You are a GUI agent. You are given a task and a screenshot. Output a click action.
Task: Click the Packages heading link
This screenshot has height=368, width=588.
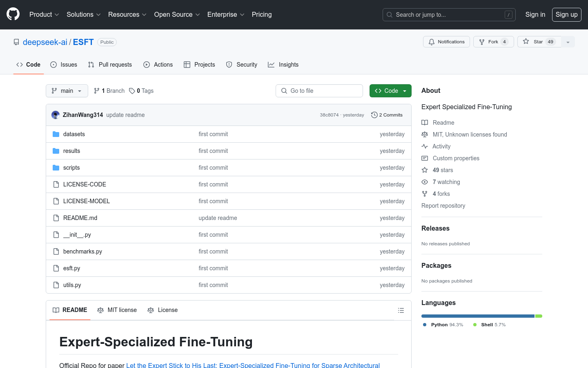[436, 265]
